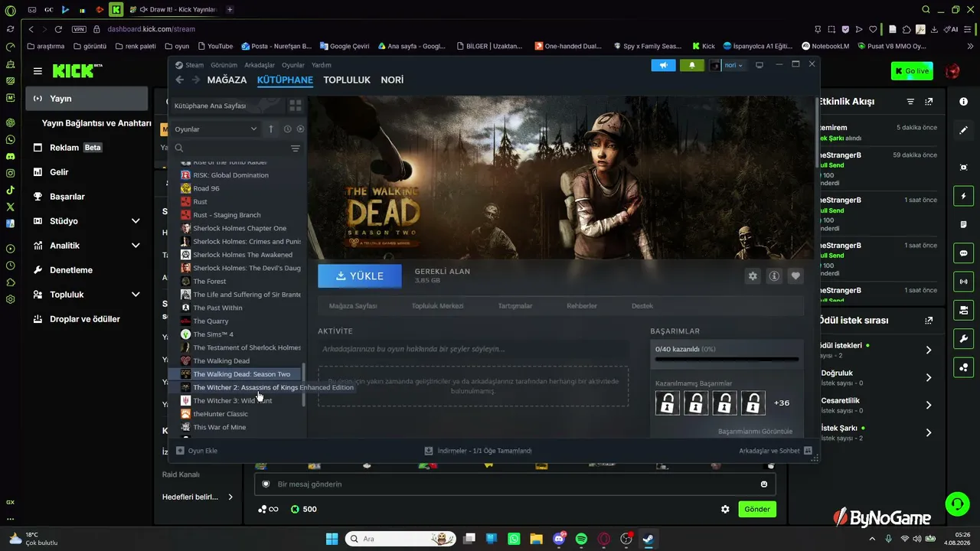Open İndirmeler downloads status in Steam
Screen dimensions: 980x551
tap(479, 451)
